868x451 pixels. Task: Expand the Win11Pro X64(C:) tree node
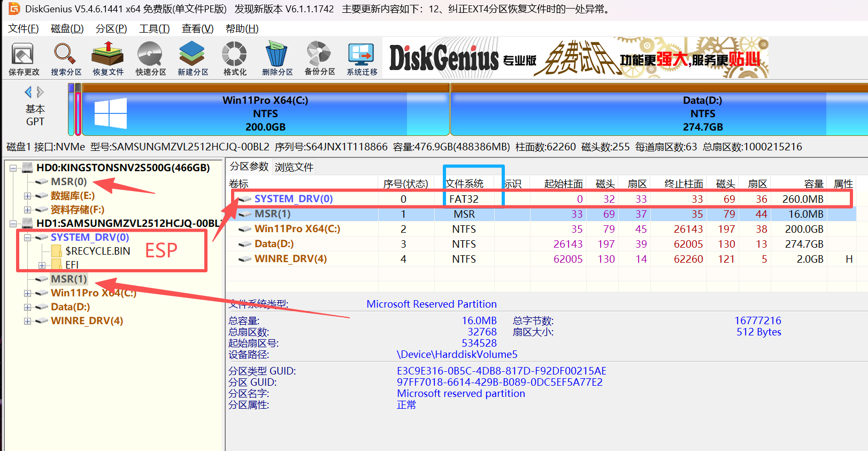pos(27,293)
